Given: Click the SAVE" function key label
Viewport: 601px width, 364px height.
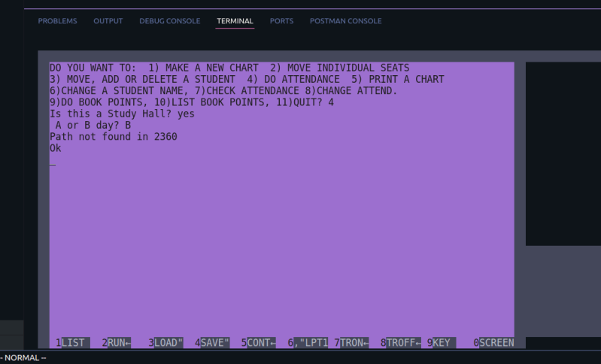Looking at the screenshot, I should [x=215, y=343].
